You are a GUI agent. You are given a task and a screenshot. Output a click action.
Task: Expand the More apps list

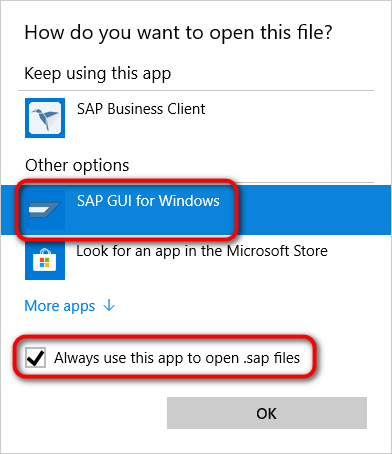pyautogui.click(x=70, y=306)
